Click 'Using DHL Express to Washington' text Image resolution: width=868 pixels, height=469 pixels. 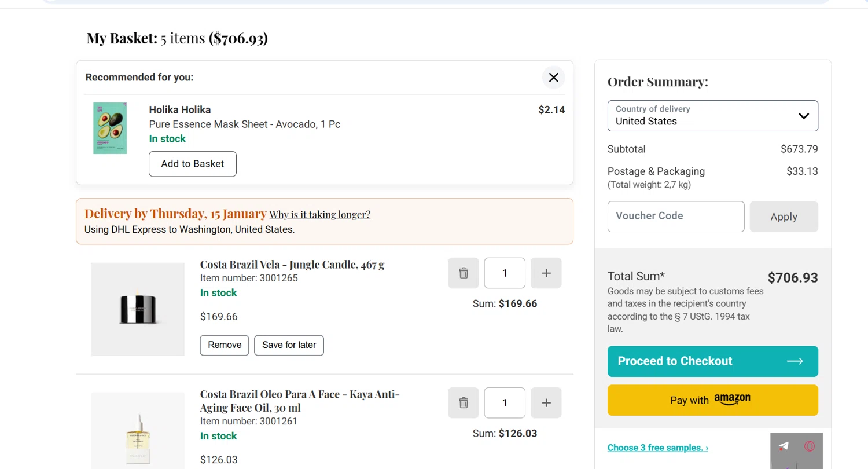[189, 230]
